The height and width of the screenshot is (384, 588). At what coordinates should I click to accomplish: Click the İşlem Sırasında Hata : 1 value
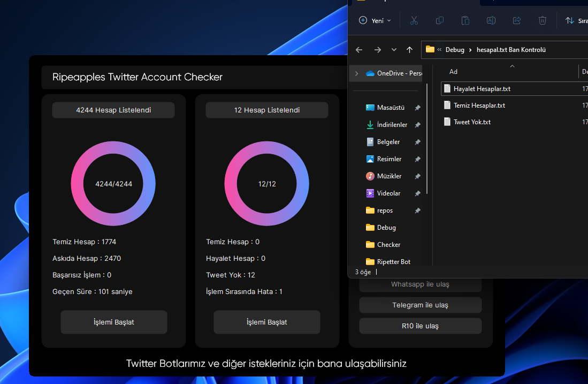(x=244, y=292)
